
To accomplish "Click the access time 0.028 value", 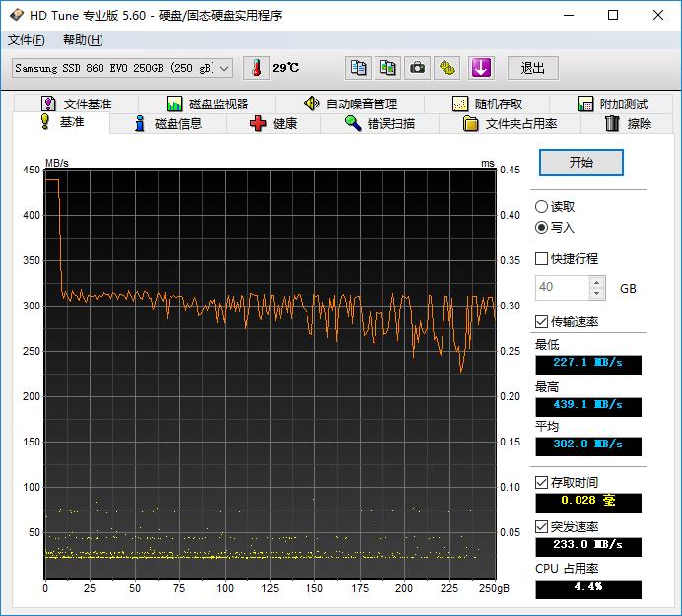I will (x=588, y=502).
